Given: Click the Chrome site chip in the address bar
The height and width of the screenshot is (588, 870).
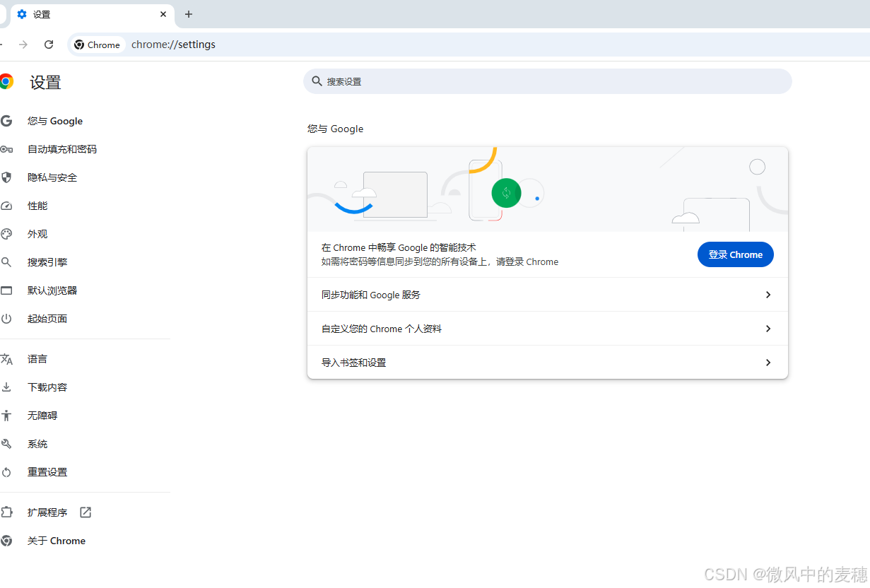Looking at the screenshot, I should pos(98,45).
